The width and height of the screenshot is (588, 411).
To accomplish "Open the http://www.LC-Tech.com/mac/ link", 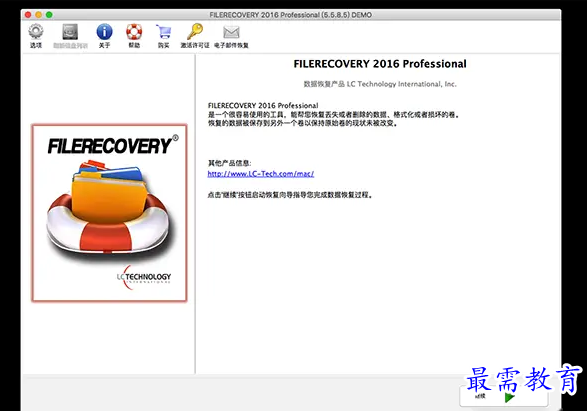I will (261, 174).
